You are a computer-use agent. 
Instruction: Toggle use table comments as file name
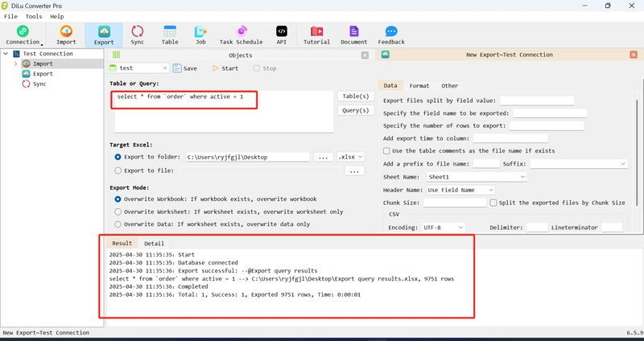[x=386, y=150]
